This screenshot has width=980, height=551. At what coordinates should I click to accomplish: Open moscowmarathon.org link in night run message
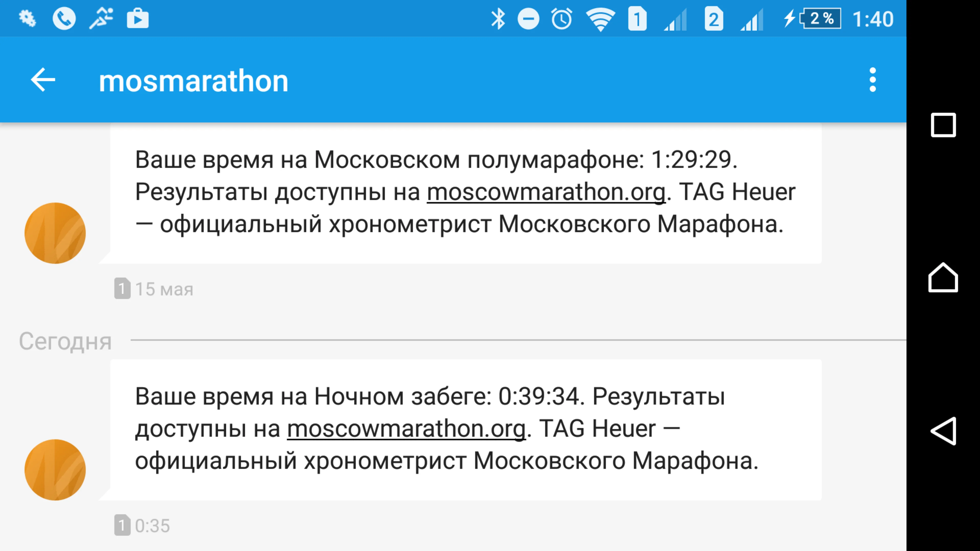pyautogui.click(x=406, y=429)
